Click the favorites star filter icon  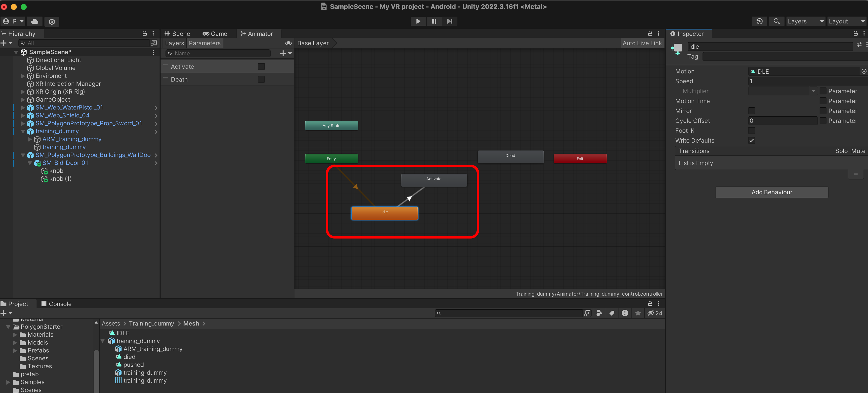(x=638, y=313)
